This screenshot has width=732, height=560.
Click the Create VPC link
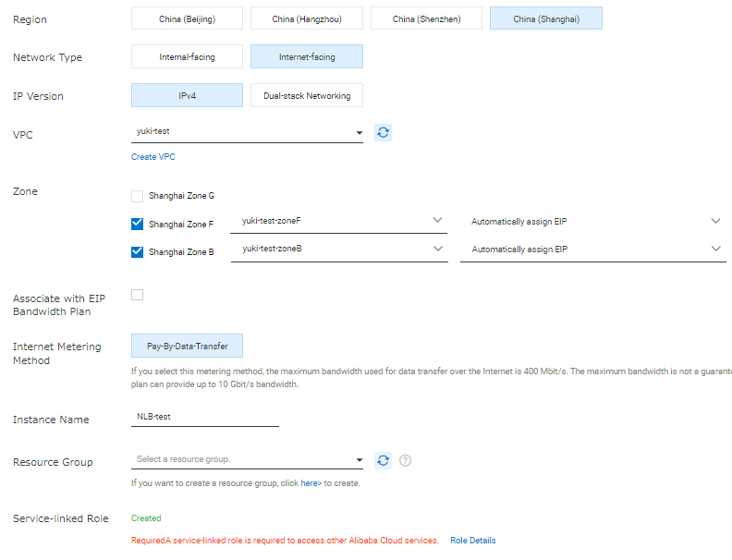pyautogui.click(x=153, y=157)
